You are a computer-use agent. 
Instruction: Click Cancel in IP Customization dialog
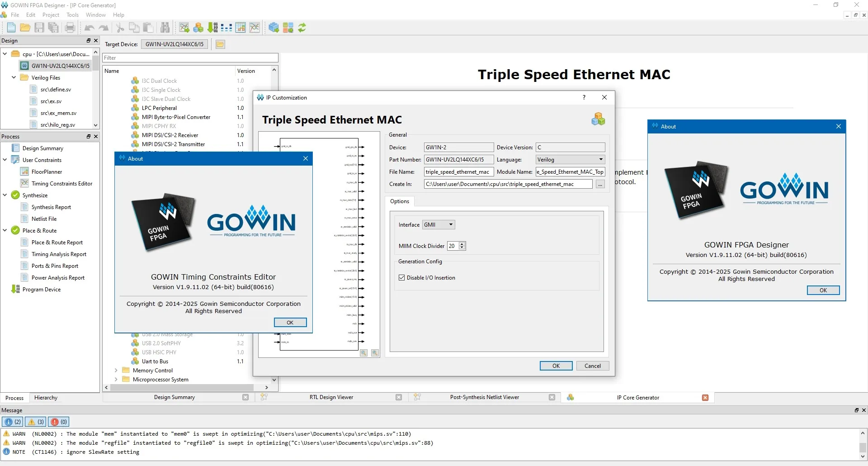pyautogui.click(x=593, y=366)
